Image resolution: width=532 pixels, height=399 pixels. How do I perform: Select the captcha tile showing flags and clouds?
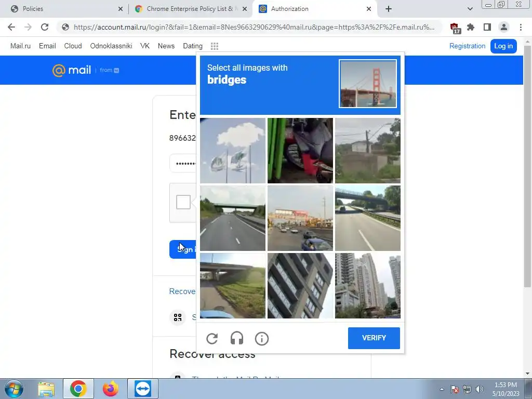click(233, 151)
